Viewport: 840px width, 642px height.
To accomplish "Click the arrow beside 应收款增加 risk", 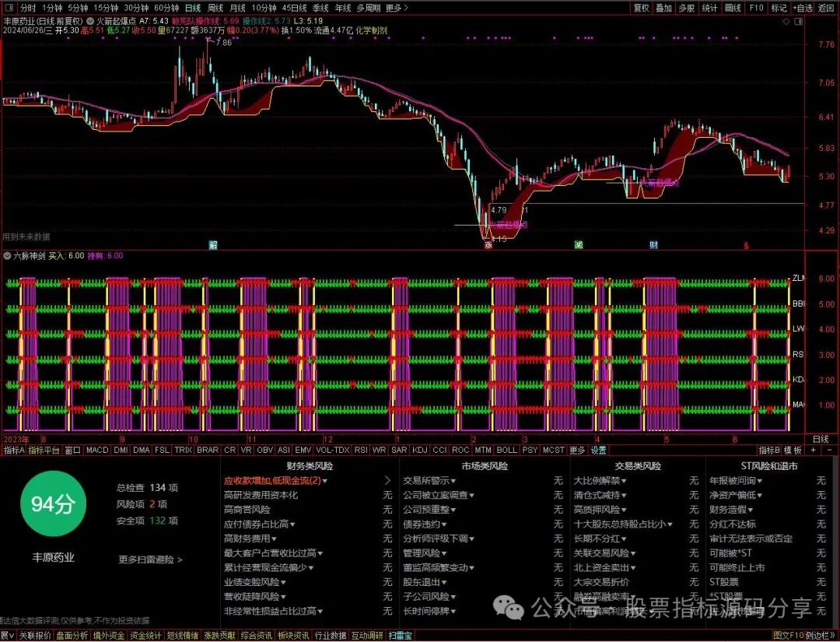I will tap(387, 481).
